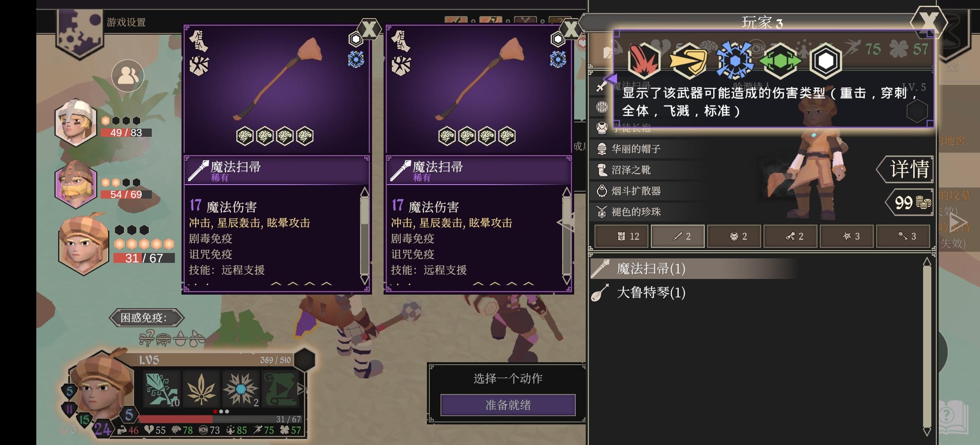The image size is (980, 445).
Task: Switch to the armor tab showing 12
Action: (621, 236)
